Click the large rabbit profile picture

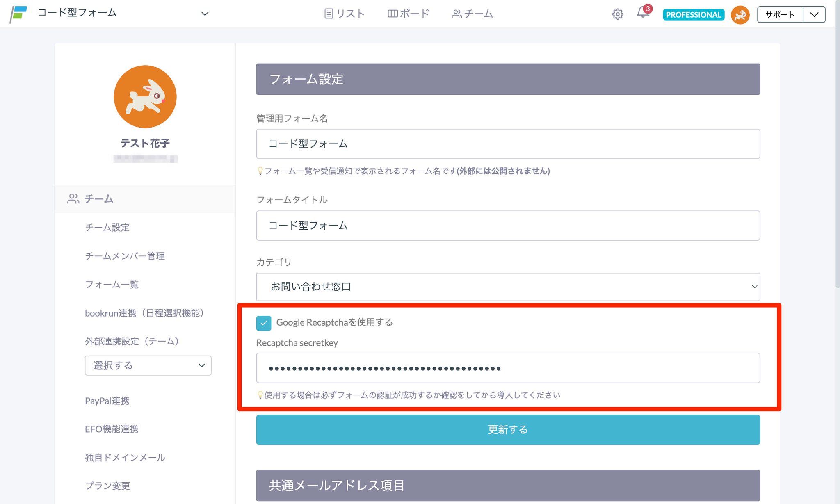[x=145, y=97]
